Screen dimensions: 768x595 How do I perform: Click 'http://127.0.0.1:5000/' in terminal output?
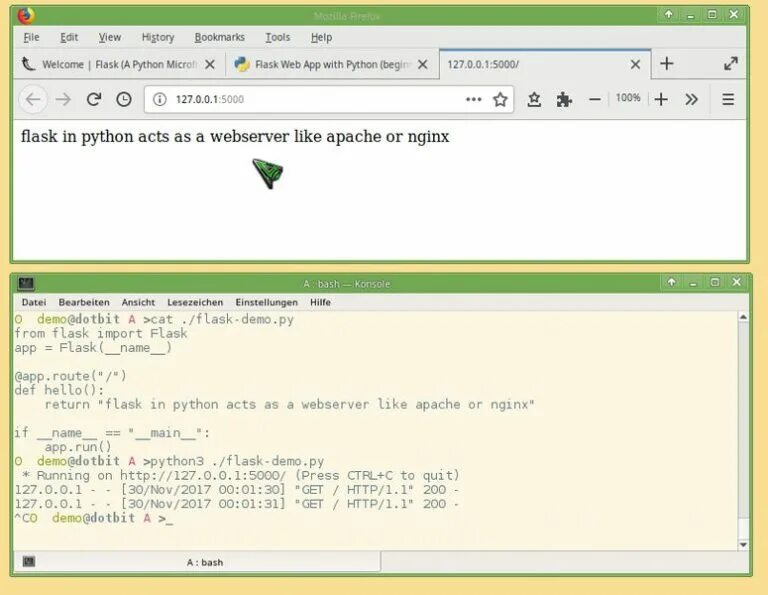[x=203, y=476]
